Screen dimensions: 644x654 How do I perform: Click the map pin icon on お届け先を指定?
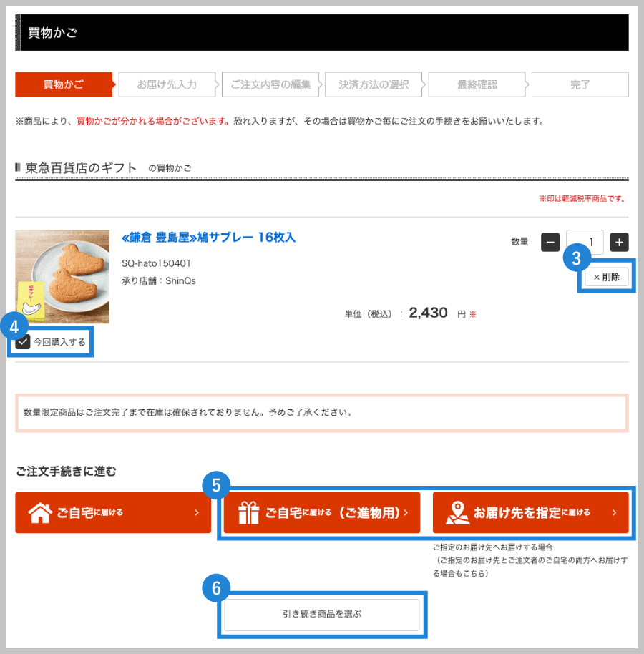pos(457,512)
